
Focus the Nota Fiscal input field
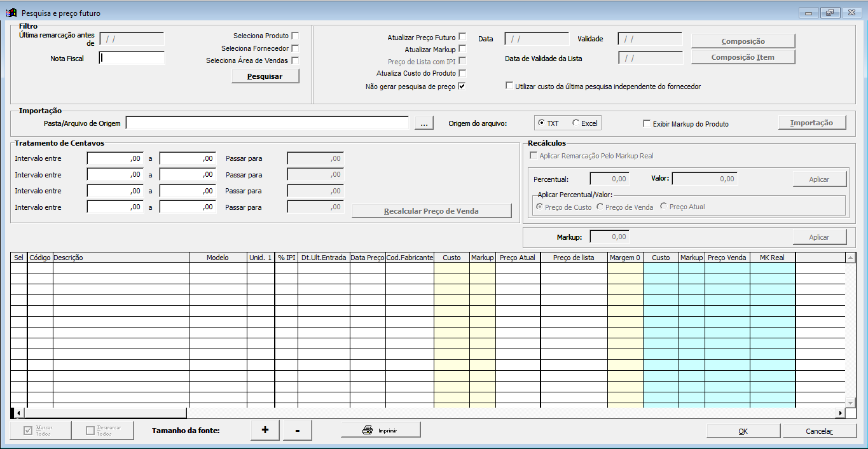[x=132, y=58]
